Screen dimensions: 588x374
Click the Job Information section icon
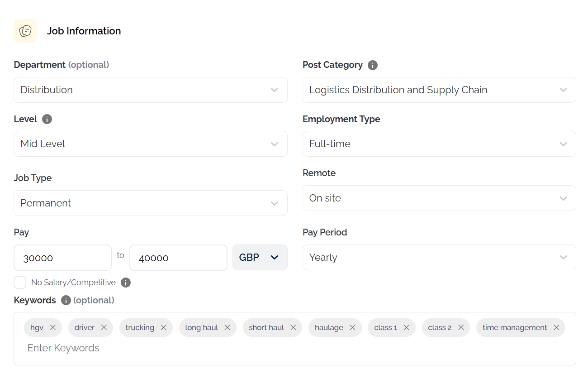(25, 31)
